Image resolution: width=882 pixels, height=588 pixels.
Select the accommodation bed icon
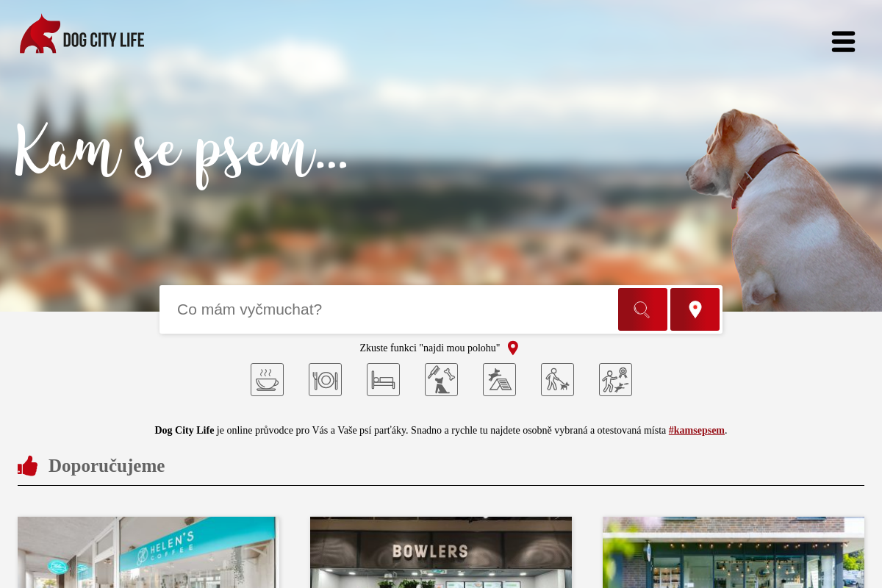pos(383,379)
